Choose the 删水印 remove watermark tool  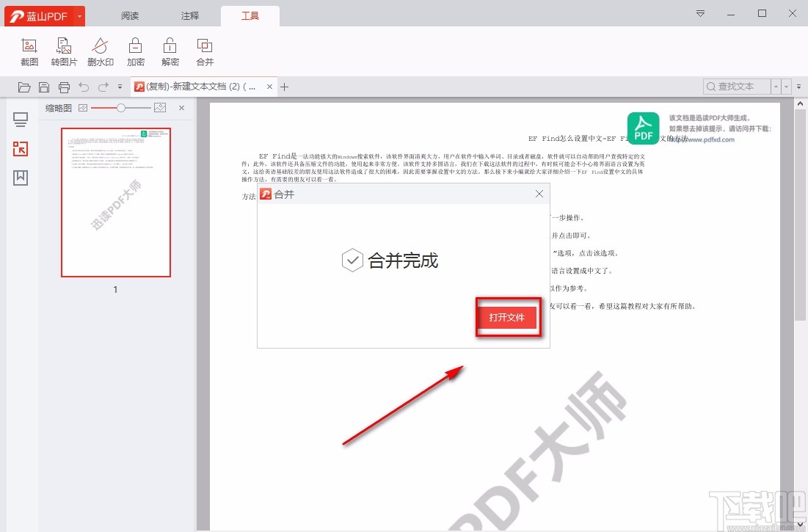[x=100, y=52]
